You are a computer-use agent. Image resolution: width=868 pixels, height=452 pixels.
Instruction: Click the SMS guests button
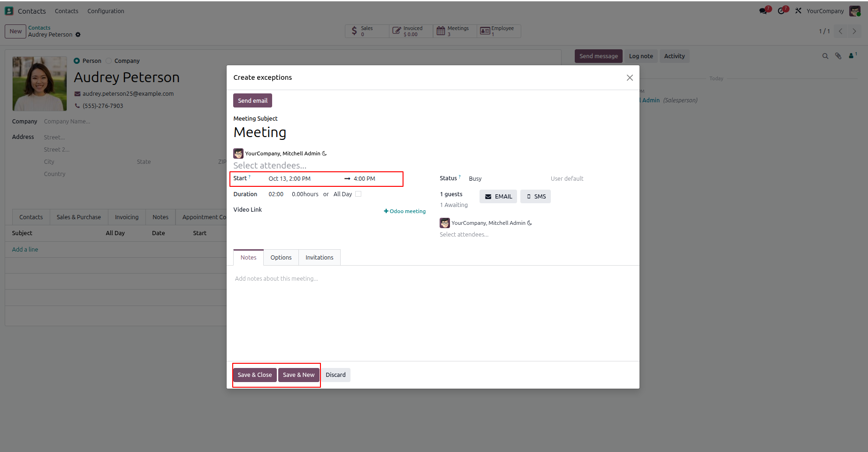point(535,197)
